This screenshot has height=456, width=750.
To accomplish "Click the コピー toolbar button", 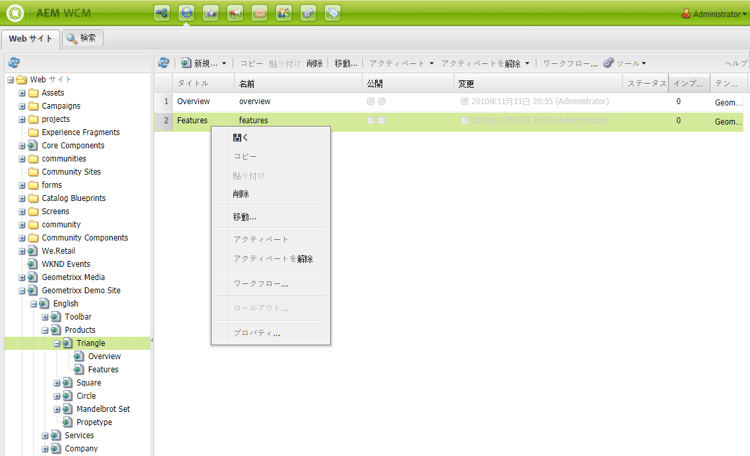I will (252, 63).
